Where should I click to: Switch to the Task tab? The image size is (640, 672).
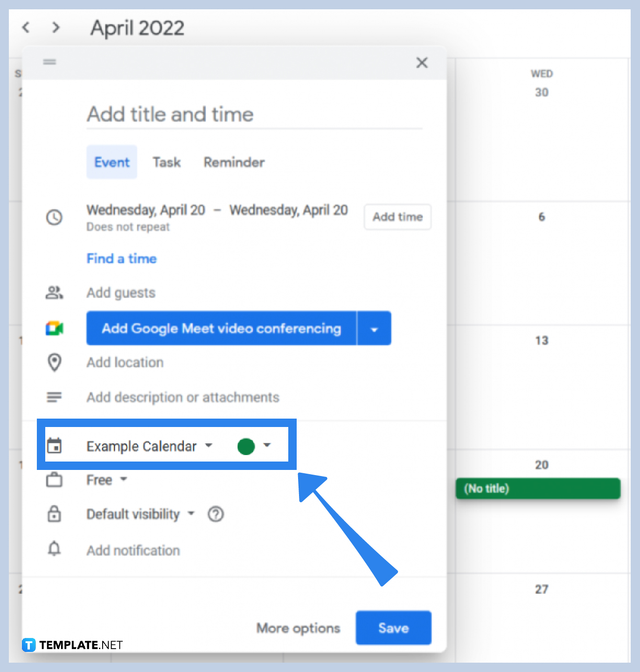point(167,162)
